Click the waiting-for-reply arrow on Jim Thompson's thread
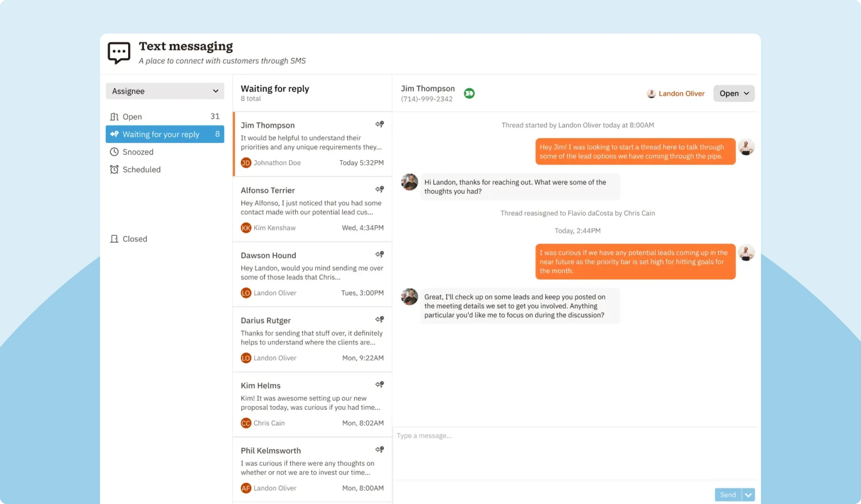 click(x=379, y=124)
